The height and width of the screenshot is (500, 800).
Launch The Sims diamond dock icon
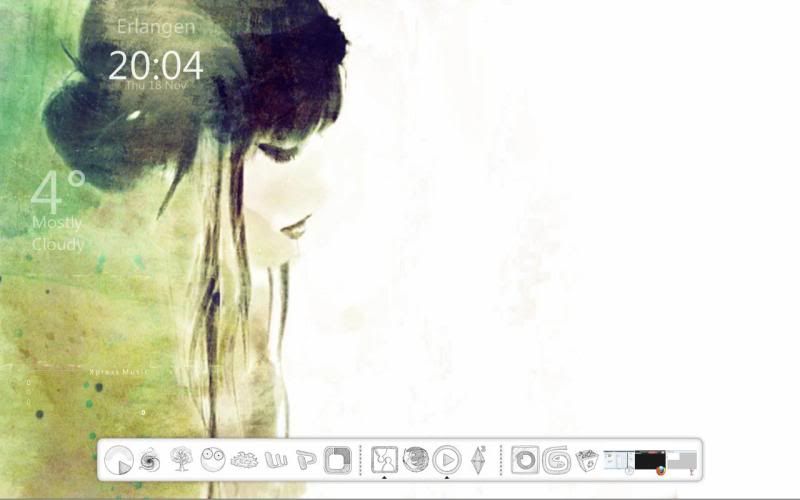pyautogui.click(x=478, y=460)
